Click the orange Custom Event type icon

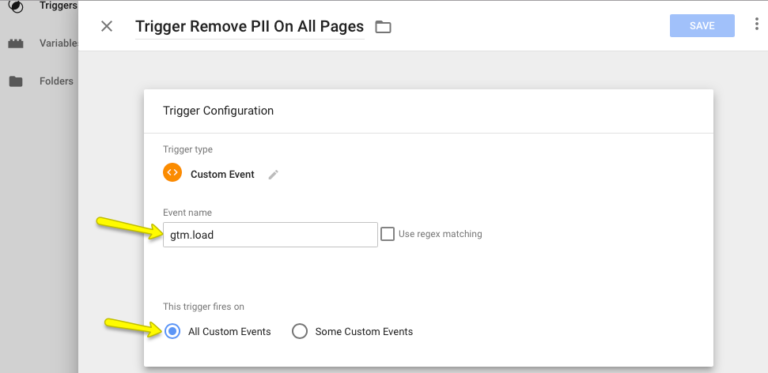pyautogui.click(x=172, y=172)
